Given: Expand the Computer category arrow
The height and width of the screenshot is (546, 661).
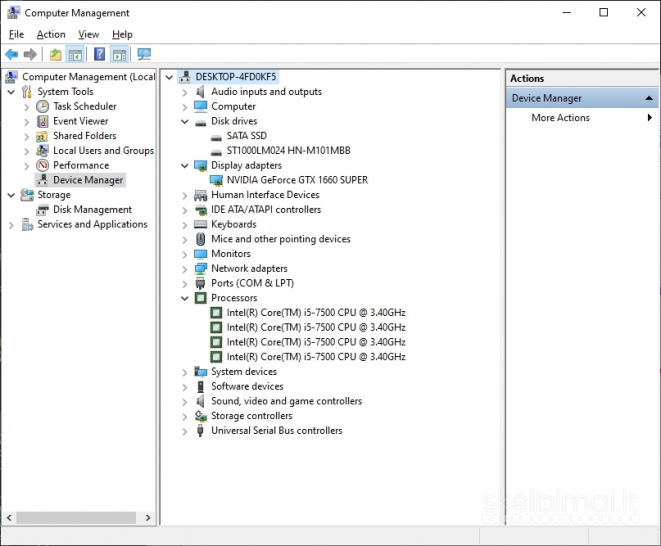Looking at the screenshot, I should click(185, 107).
